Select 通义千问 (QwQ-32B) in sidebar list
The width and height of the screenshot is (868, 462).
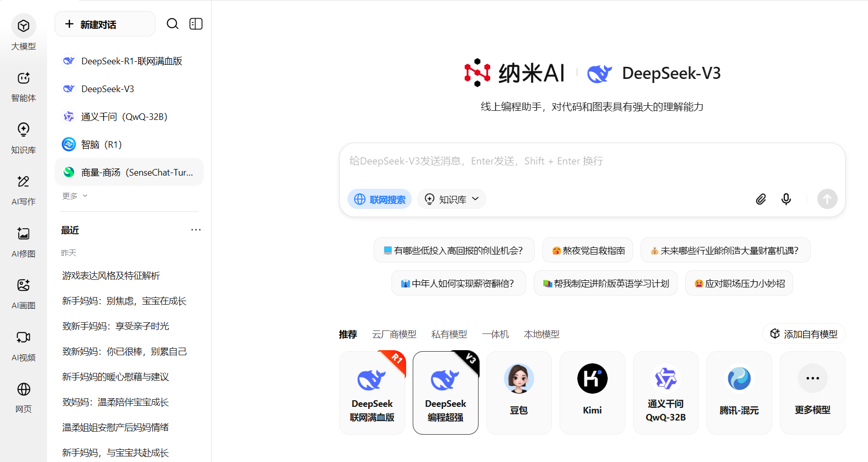point(129,116)
